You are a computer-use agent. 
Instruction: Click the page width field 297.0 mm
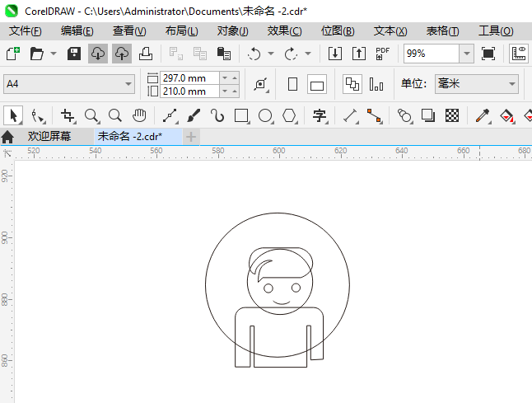(x=189, y=78)
